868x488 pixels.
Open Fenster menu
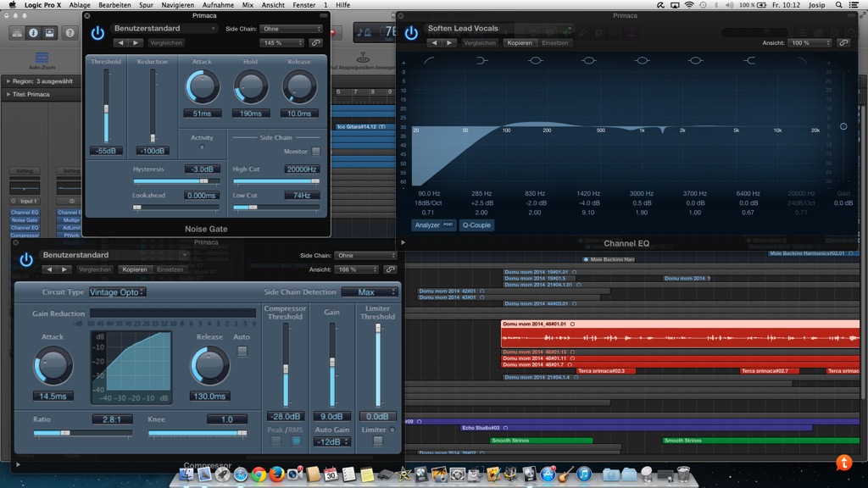coord(304,5)
